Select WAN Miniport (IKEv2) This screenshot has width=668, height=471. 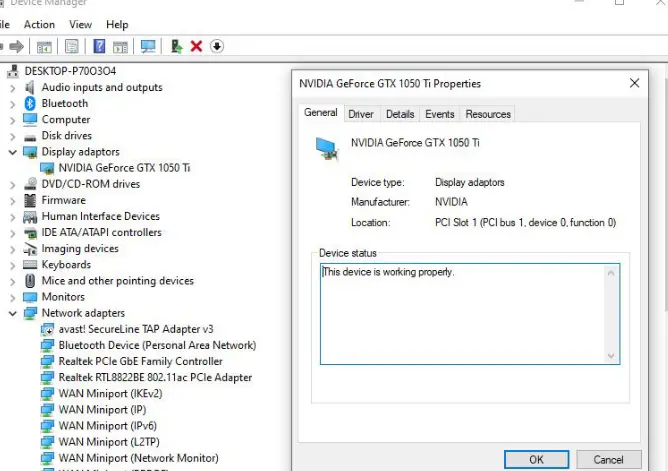pos(110,393)
